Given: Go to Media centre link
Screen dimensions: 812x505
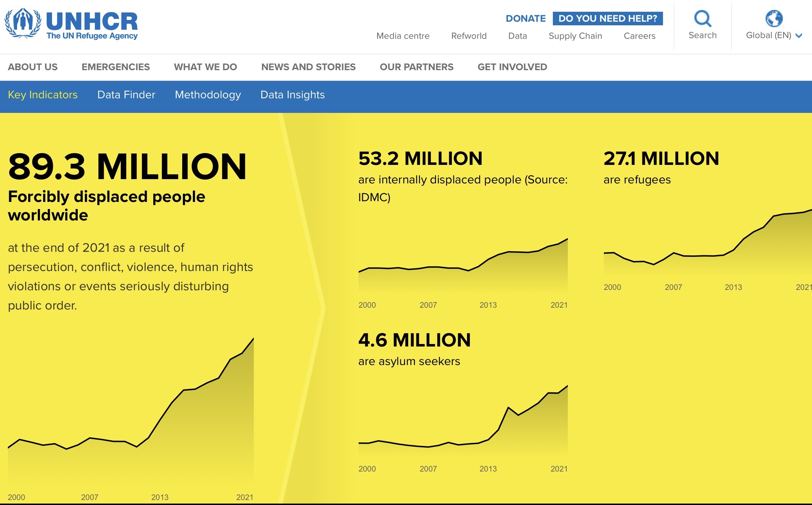Looking at the screenshot, I should point(403,36).
